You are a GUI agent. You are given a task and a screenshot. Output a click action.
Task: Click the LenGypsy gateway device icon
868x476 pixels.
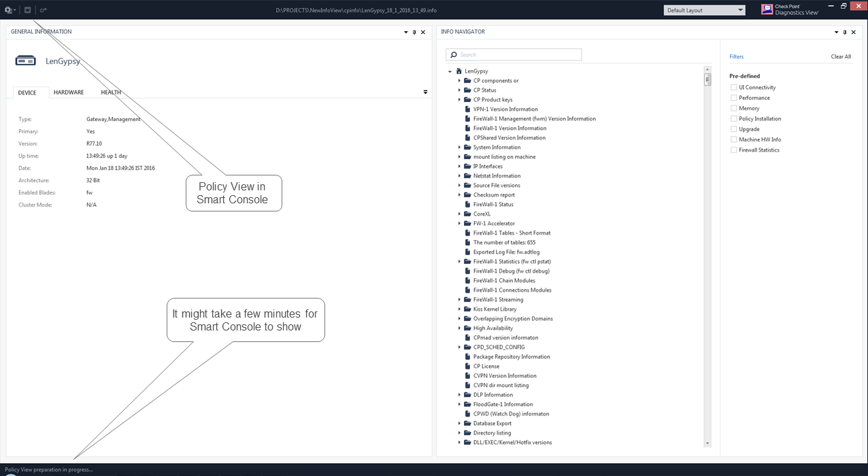(x=25, y=61)
